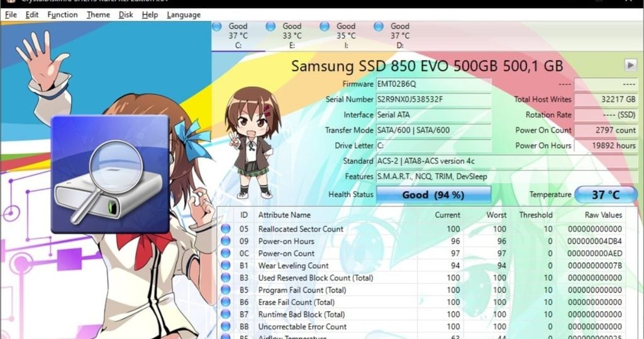Select the I: drive tab

[x=347, y=36]
